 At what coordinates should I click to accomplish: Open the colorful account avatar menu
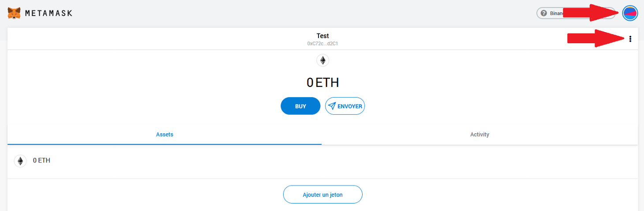click(x=630, y=13)
